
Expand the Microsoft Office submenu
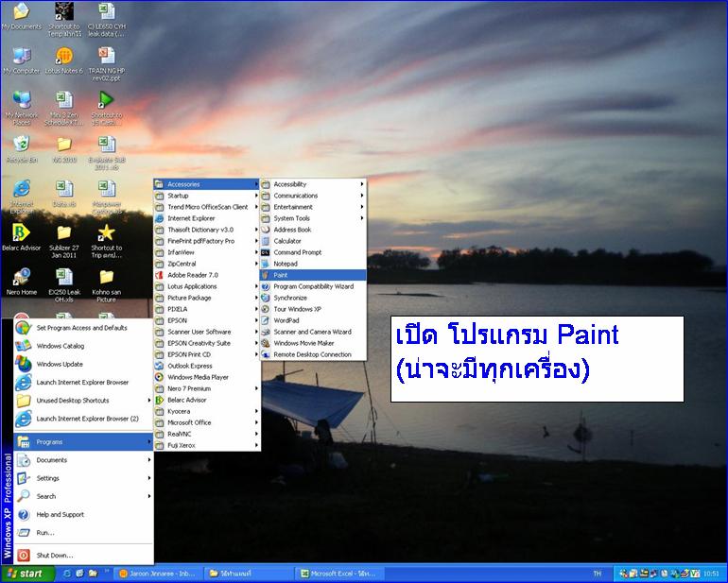[207, 422]
